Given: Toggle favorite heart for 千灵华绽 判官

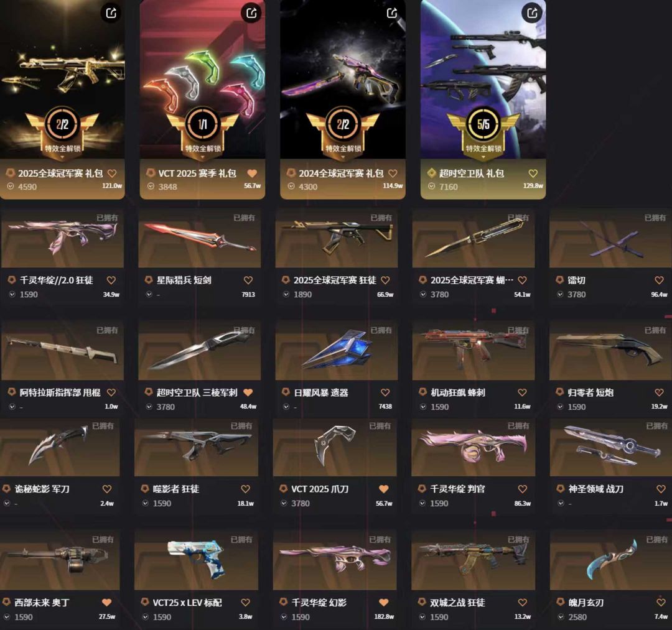Looking at the screenshot, I should pos(523,489).
